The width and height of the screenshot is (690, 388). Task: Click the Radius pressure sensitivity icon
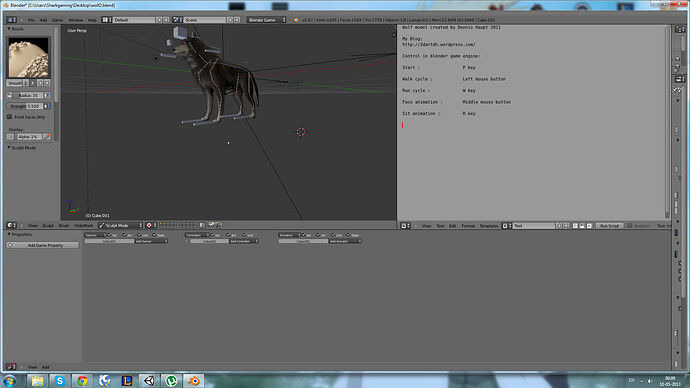[47, 95]
